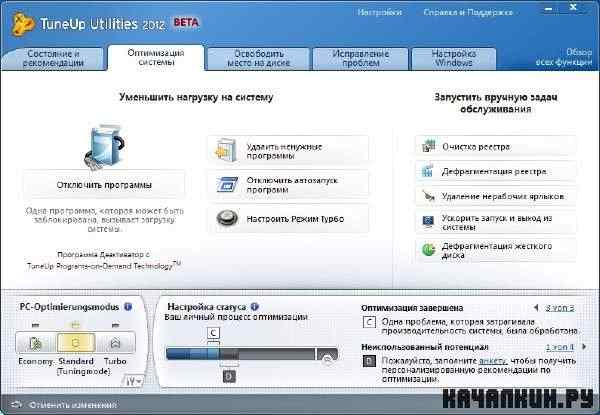Open Настройки in the top bar
600x415 pixels.
pos(379,12)
